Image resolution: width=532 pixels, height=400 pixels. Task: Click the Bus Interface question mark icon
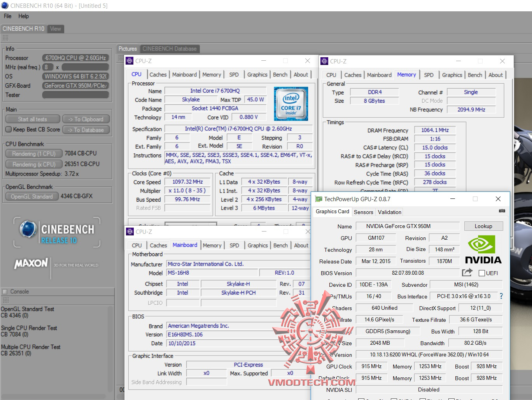coord(501,296)
